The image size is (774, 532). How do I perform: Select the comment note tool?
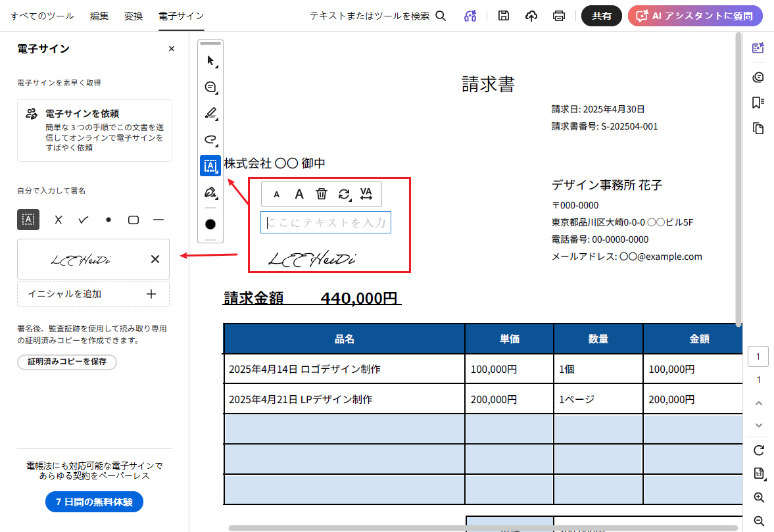210,87
